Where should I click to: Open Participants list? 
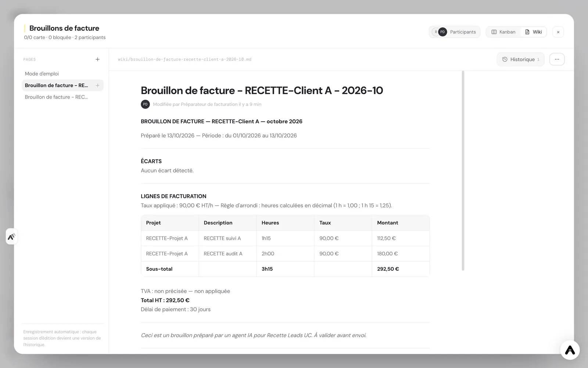455,32
